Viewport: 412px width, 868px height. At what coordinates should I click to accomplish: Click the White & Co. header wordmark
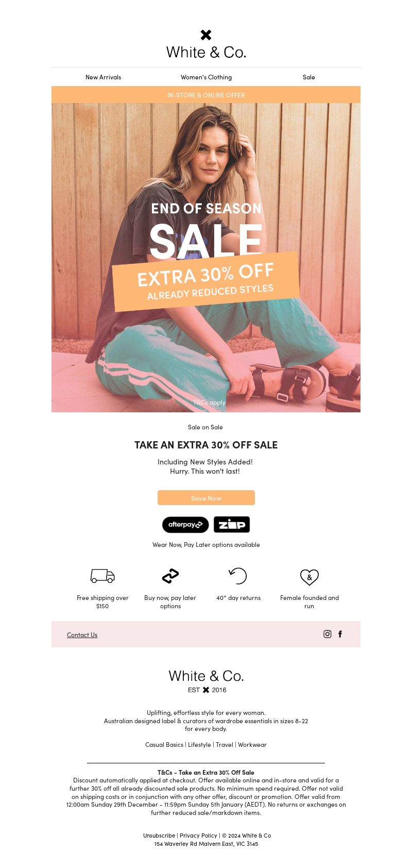click(206, 52)
